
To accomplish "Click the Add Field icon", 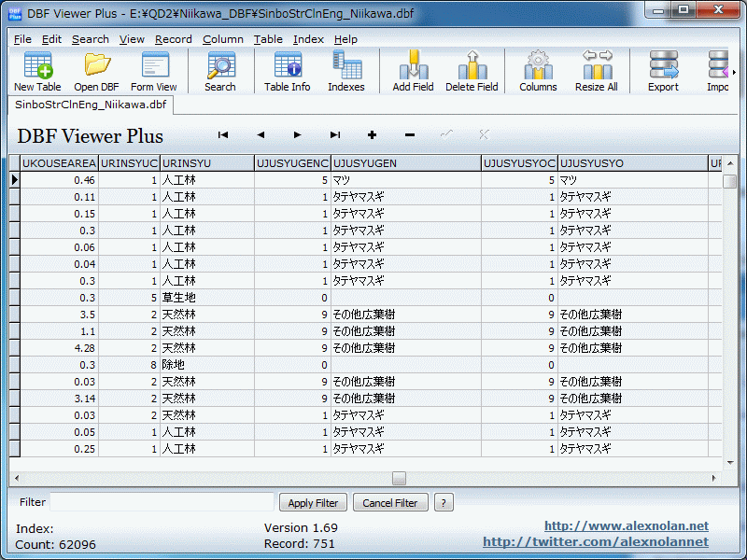I will (413, 71).
